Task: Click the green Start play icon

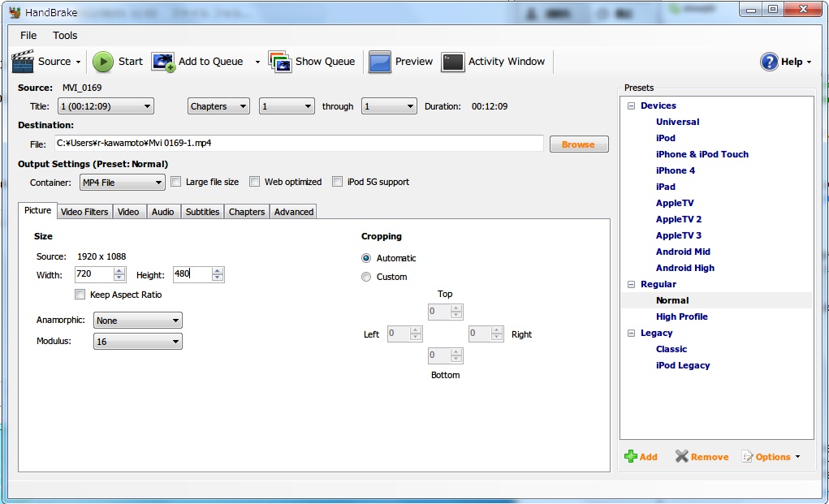Action: [103, 62]
